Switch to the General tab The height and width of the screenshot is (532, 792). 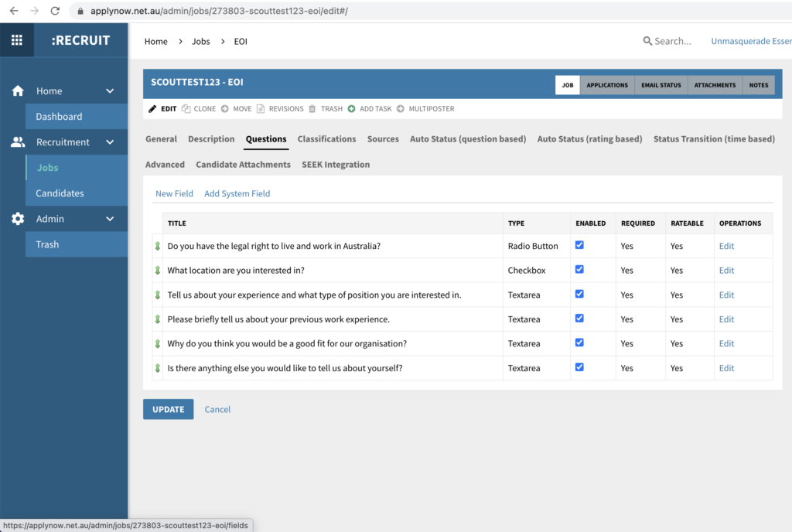click(161, 139)
